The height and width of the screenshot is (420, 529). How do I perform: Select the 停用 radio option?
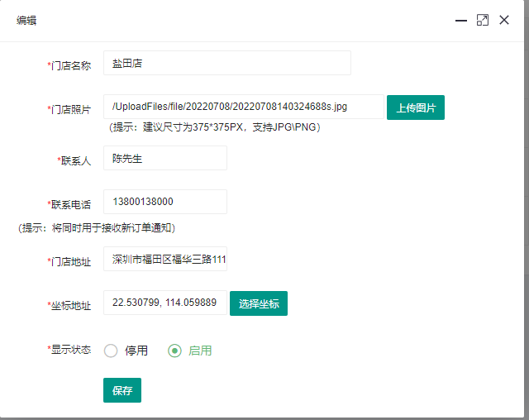[111, 351]
